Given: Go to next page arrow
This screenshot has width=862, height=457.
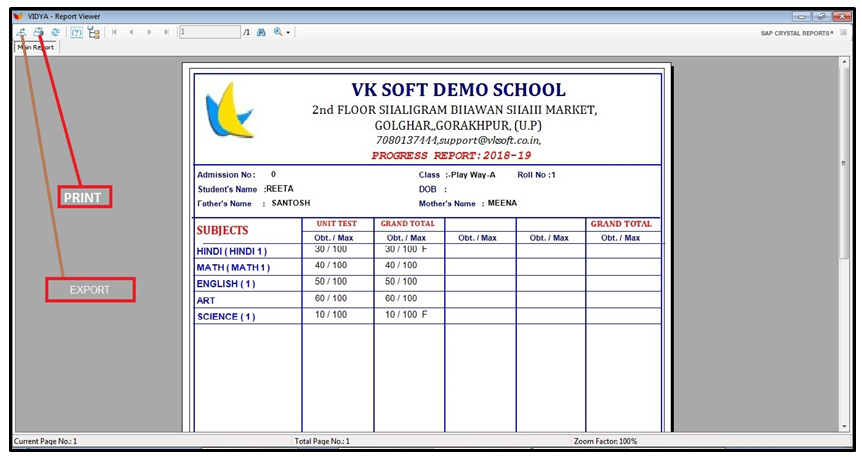Looking at the screenshot, I should [x=149, y=32].
